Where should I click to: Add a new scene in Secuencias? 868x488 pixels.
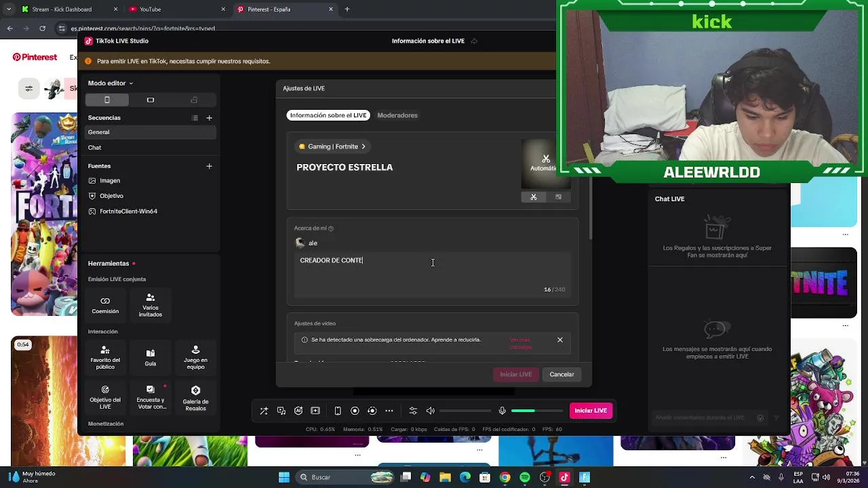(209, 118)
